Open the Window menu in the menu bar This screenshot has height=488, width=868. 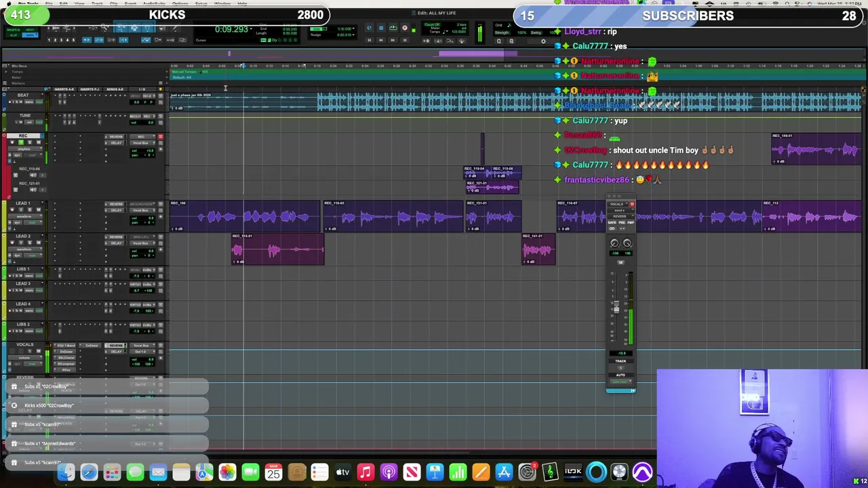click(x=222, y=3)
